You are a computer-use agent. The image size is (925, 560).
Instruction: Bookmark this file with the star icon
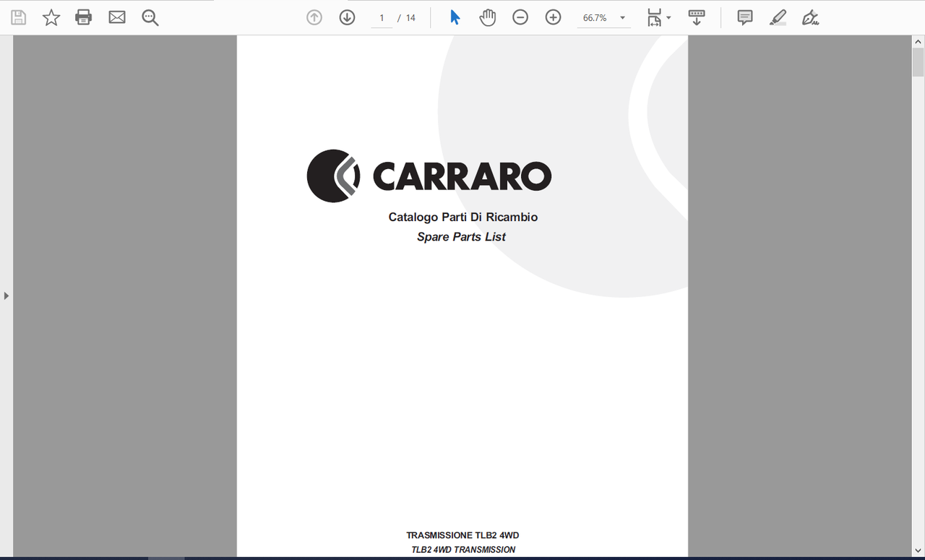[51, 17]
